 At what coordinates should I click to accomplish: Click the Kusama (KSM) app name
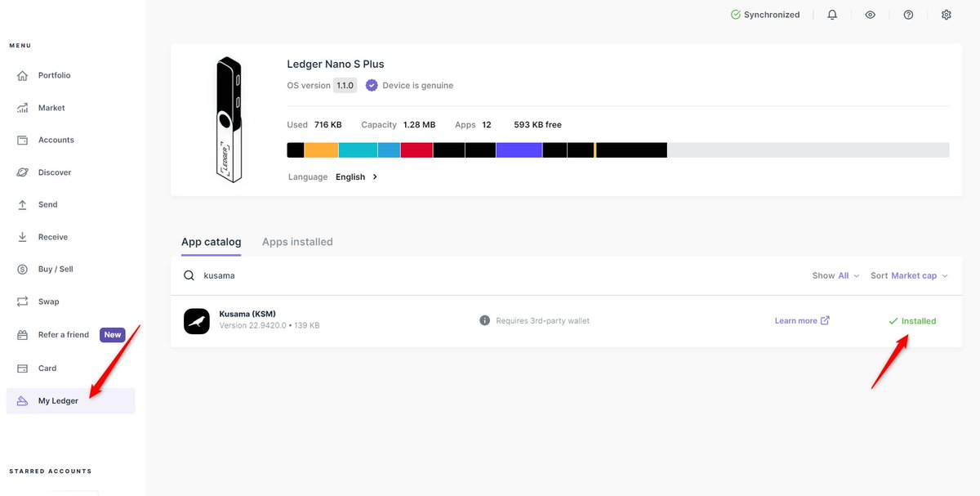[247, 314]
